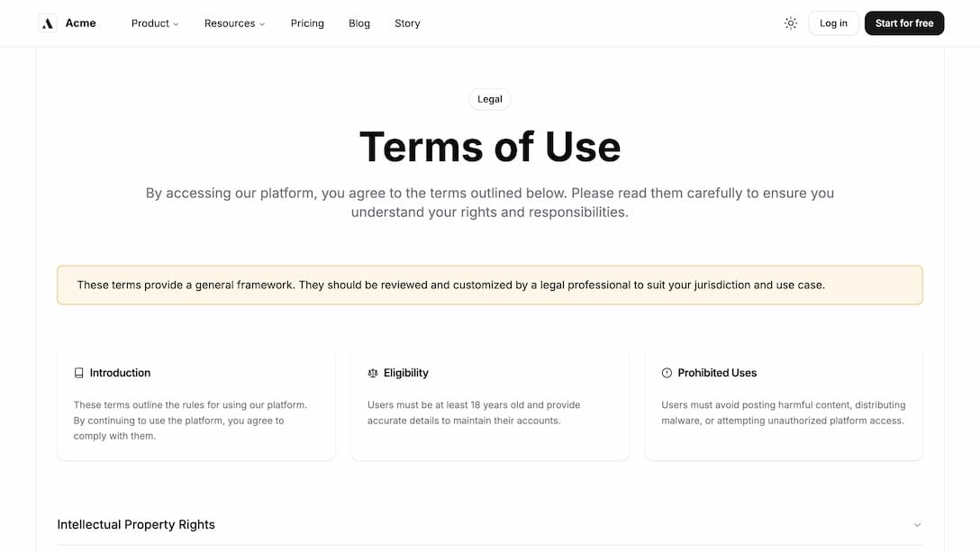Image resolution: width=980 pixels, height=553 pixels.
Task: Expand the Intellectual Property Rights section
Action: click(x=490, y=524)
